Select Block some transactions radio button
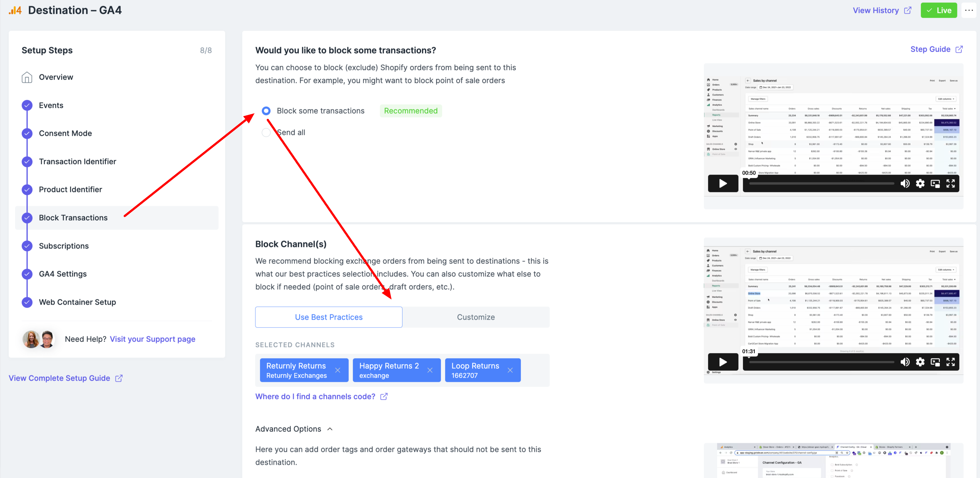Screen dimensions: 980x478 click(x=266, y=111)
